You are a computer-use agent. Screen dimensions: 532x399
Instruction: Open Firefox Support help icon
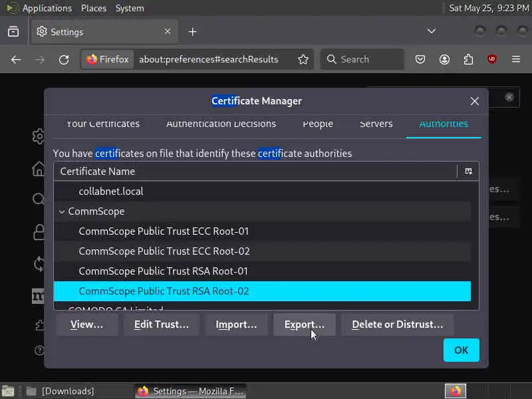click(39, 350)
